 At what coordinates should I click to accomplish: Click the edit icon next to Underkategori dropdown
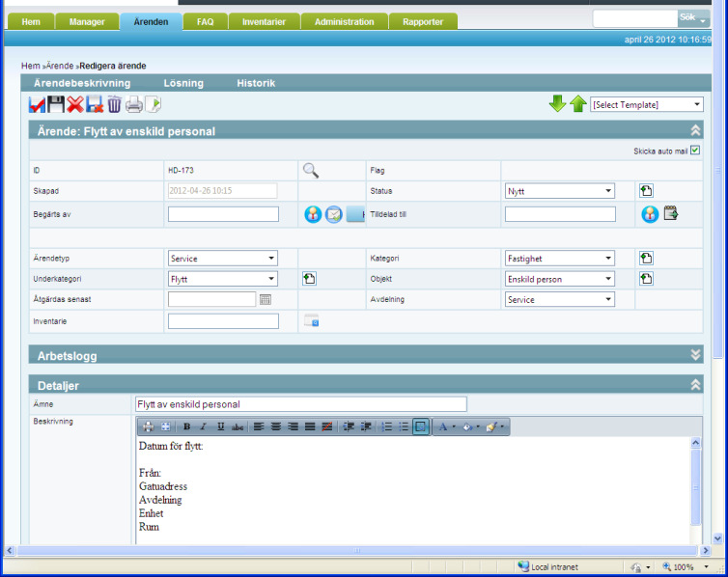(309, 279)
